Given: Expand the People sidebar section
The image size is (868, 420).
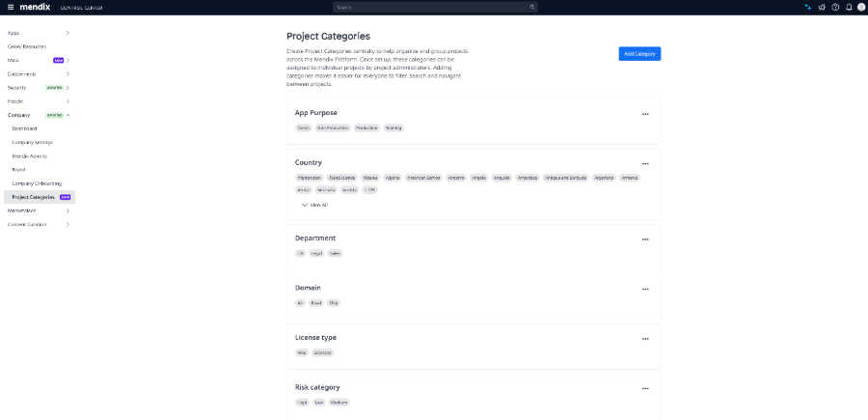Looking at the screenshot, I should (68, 101).
